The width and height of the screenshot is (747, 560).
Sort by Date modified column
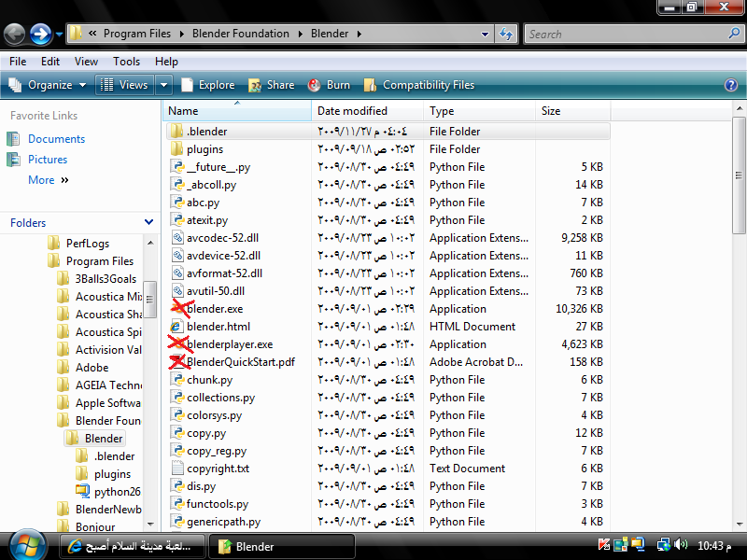(367, 111)
